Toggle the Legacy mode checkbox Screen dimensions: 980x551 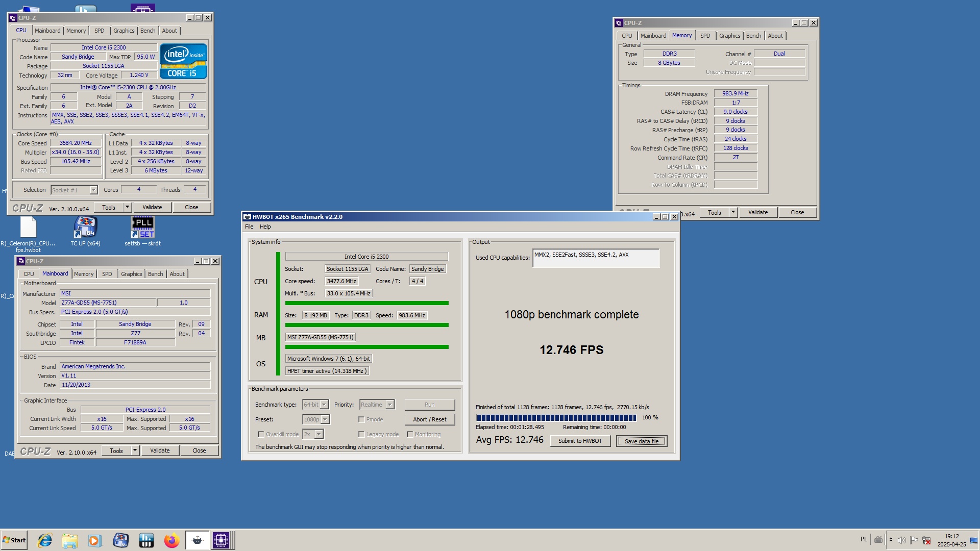pos(361,434)
